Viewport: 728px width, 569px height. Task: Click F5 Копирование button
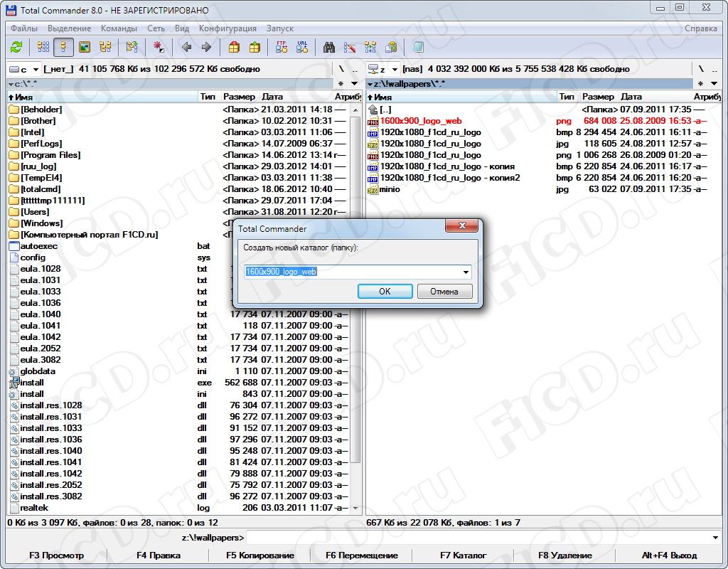point(260,555)
